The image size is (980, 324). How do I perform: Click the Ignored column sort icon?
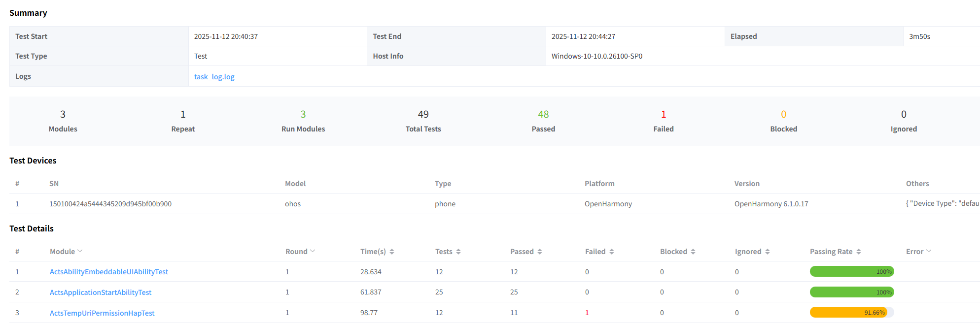click(768, 252)
